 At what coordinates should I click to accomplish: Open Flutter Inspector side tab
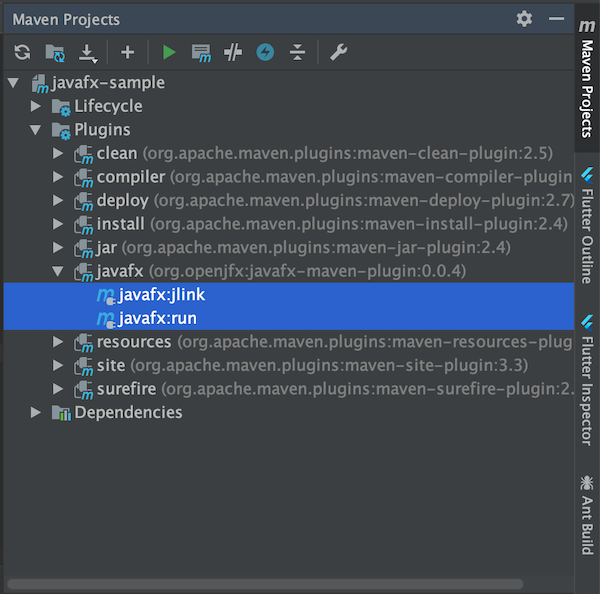(x=587, y=381)
